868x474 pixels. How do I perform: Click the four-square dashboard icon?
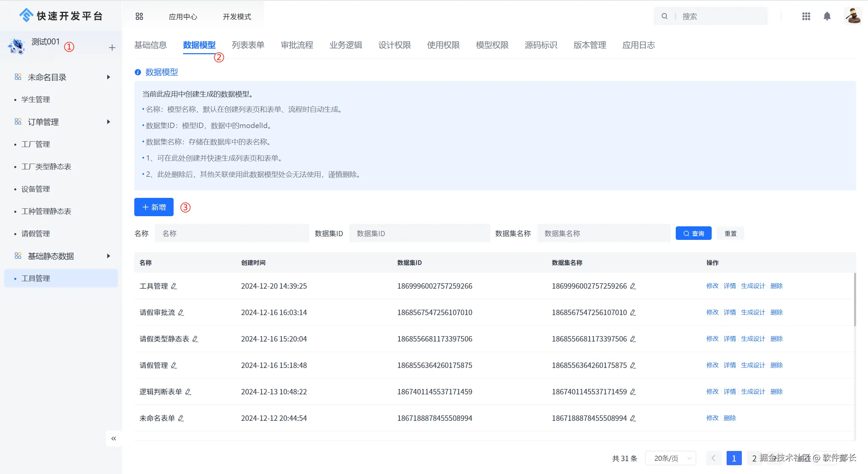(139, 16)
